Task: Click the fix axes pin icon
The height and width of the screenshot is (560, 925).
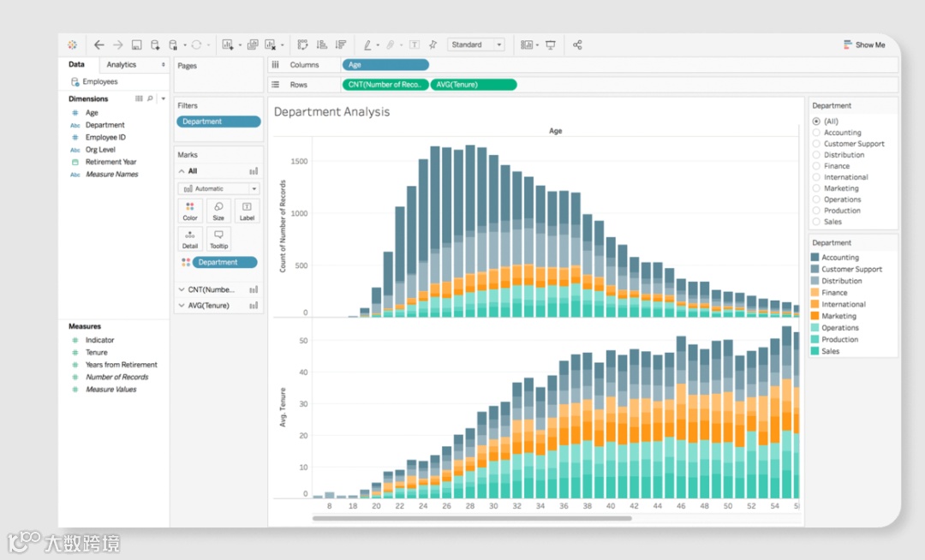Action: [433, 45]
